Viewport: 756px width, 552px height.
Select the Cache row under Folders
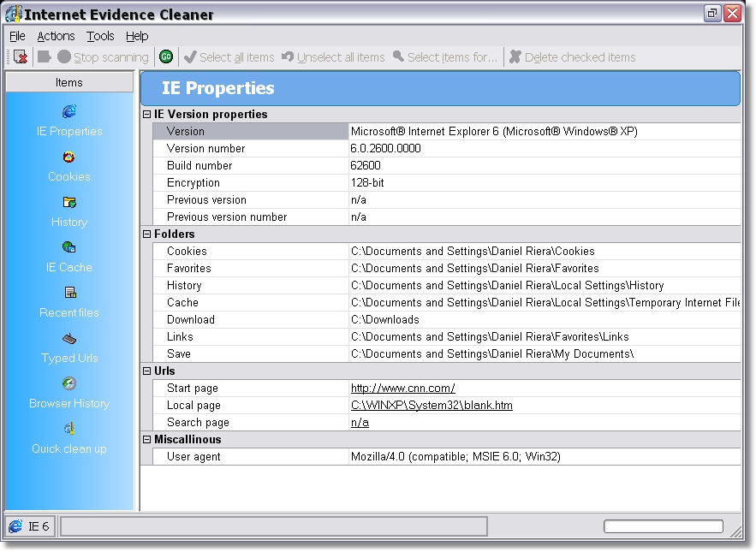(x=447, y=303)
